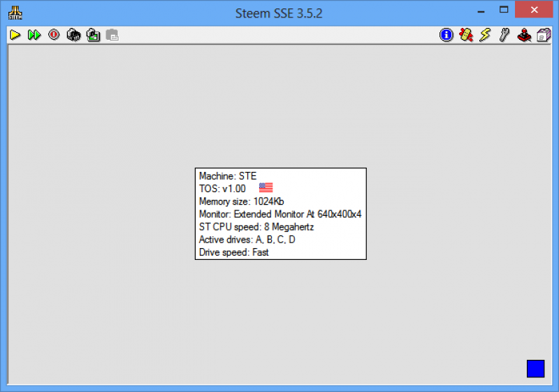This screenshot has width=559, height=392.
Task: Open Options via the wrench icon
Action: [x=504, y=35]
